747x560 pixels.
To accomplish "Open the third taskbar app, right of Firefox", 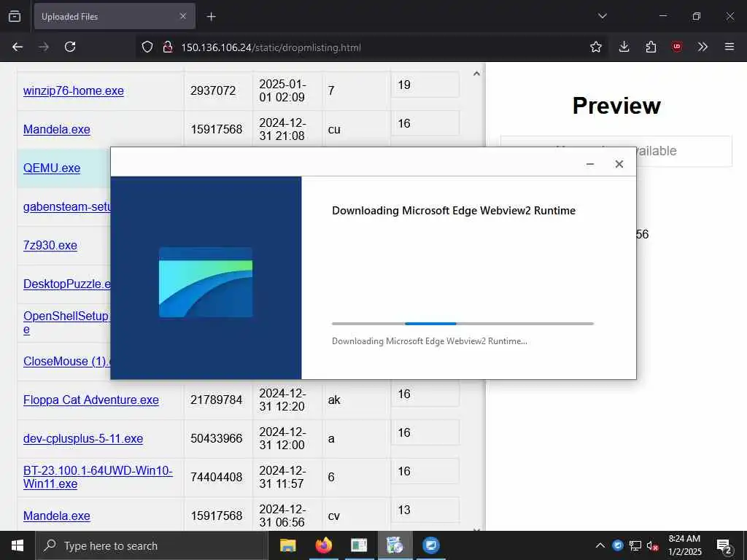I will (359, 545).
